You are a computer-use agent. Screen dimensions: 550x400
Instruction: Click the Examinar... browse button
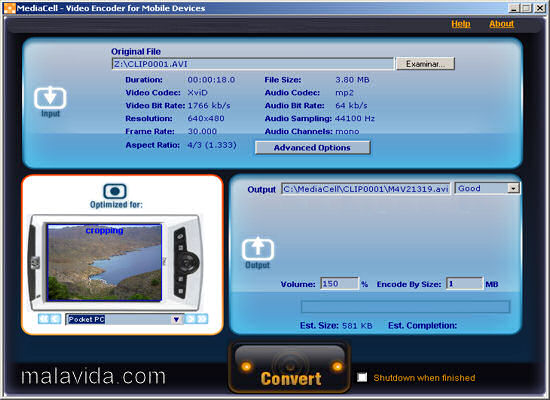425,64
